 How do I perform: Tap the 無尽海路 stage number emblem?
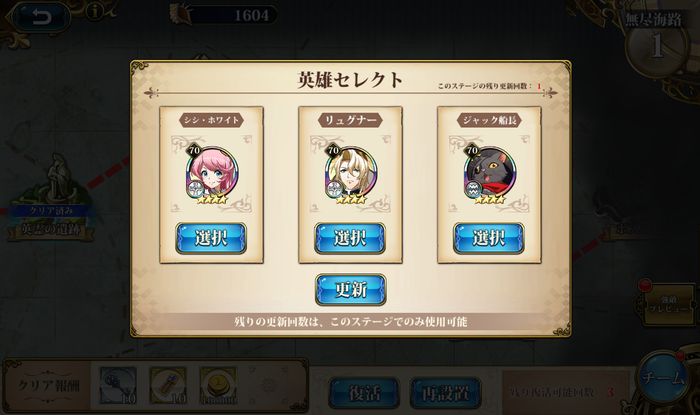655,44
